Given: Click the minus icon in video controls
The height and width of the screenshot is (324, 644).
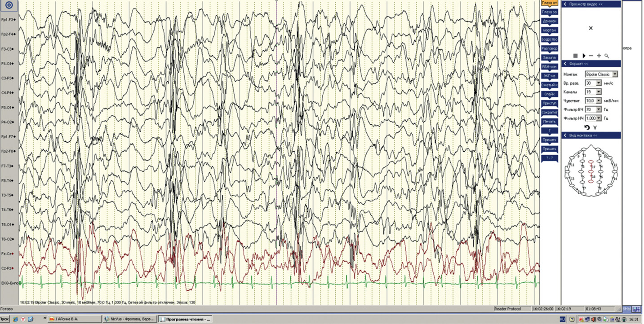Looking at the screenshot, I should click(x=591, y=56).
